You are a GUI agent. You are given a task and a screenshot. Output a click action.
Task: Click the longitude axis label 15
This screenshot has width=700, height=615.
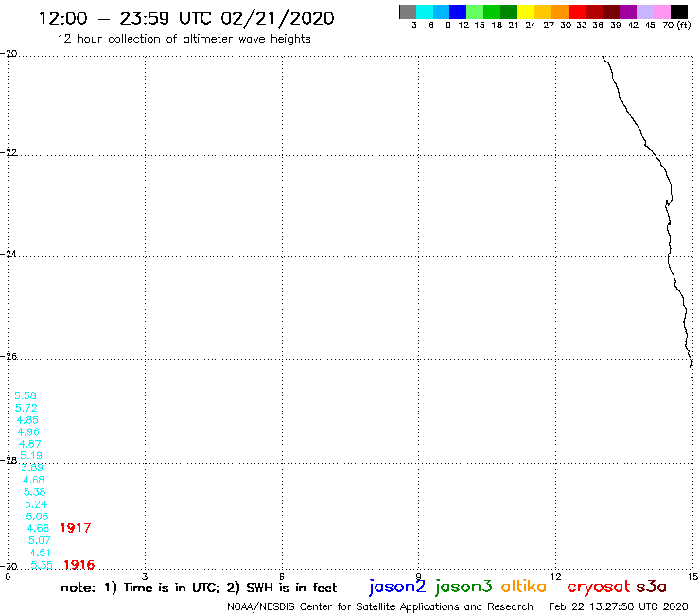click(692, 576)
